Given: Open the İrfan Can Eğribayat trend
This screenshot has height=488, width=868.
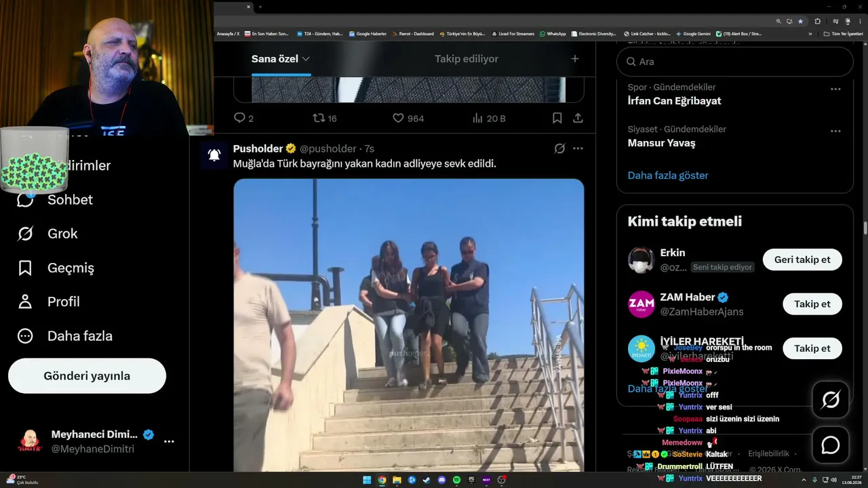Looking at the screenshot, I should [675, 101].
